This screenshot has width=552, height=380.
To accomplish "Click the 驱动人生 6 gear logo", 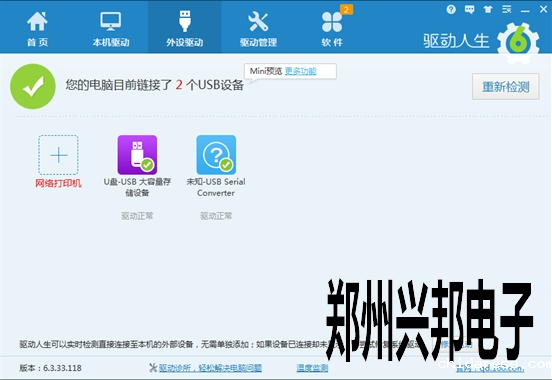I will point(518,43).
